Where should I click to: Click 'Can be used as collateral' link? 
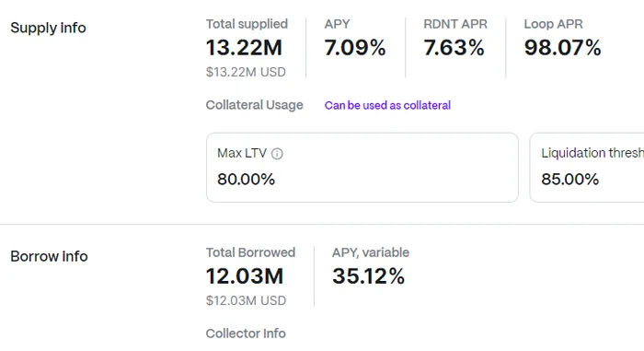click(387, 105)
